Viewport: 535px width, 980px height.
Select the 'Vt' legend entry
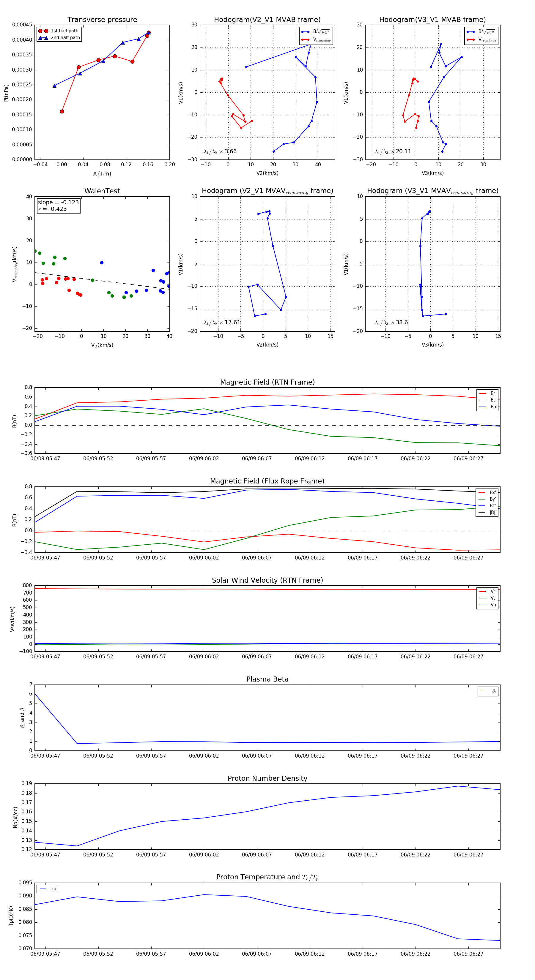click(487, 598)
